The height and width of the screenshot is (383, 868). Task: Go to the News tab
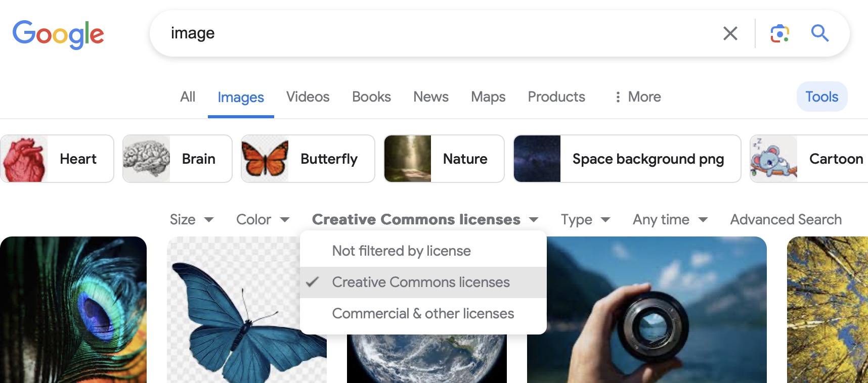pos(430,97)
